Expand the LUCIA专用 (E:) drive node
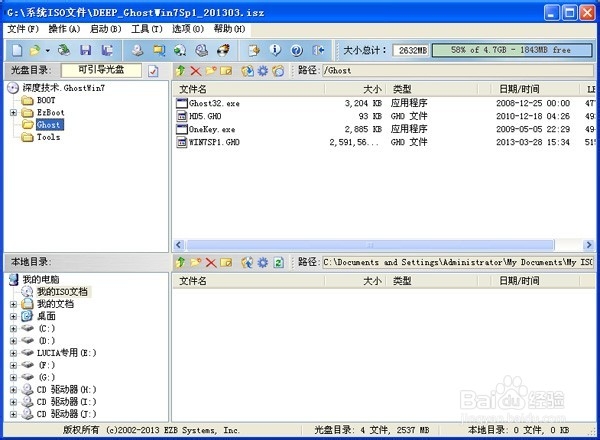The image size is (600, 440). [x=13, y=353]
